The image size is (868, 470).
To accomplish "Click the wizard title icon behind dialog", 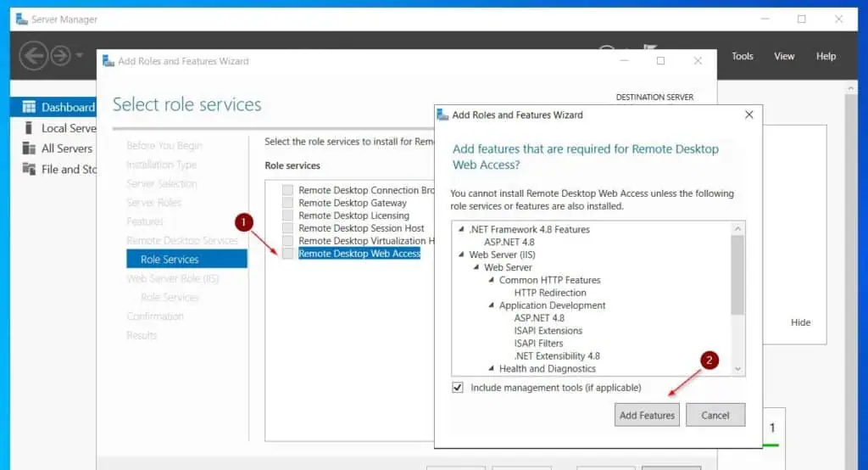I will pos(108,61).
